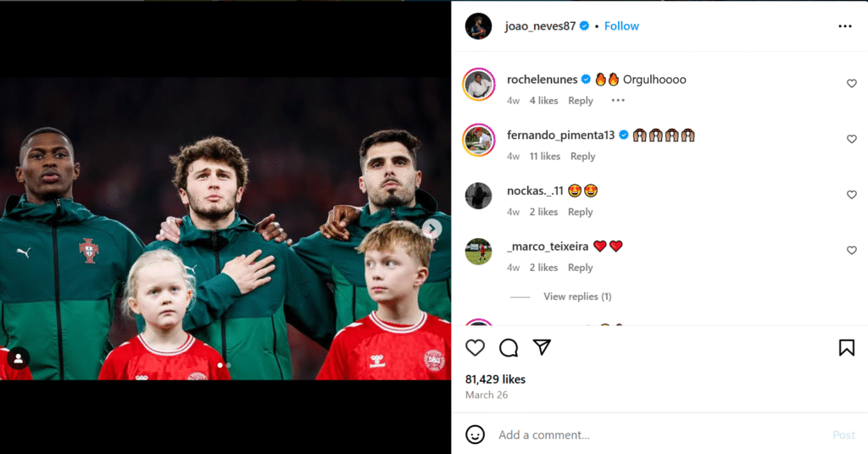Image resolution: width=868 pixels, height=454 pixels.
Task: Open emoji picker in comment box
Action: click(476, 435)
